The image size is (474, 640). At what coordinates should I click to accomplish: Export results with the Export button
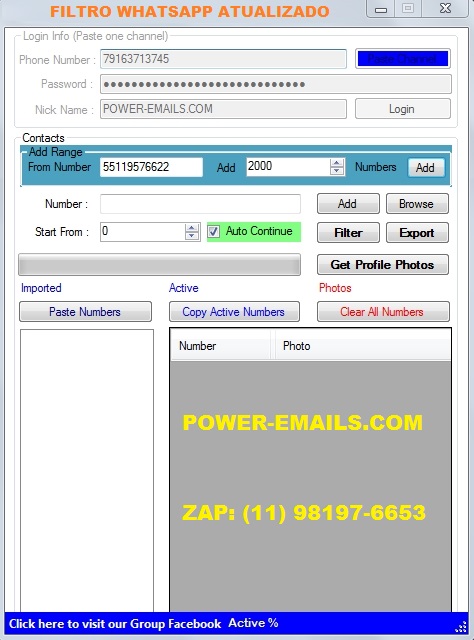point(417,233)
